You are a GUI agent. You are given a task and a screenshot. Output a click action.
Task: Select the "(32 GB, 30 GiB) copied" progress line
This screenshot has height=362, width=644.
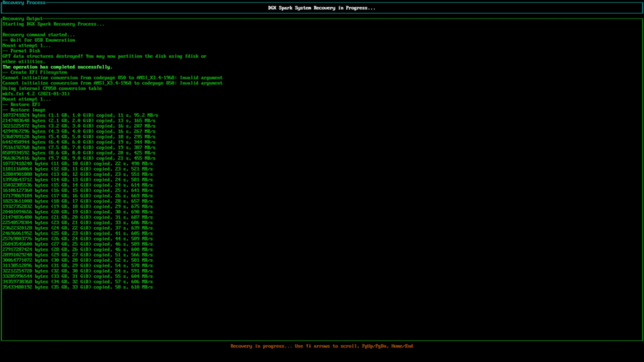click(x=78, y=271)
